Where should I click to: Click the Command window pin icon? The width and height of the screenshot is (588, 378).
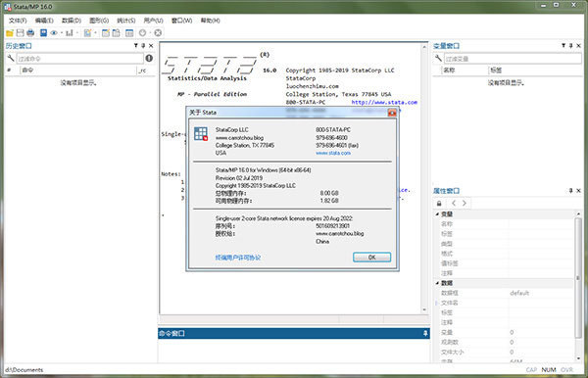tap(425, 333)
